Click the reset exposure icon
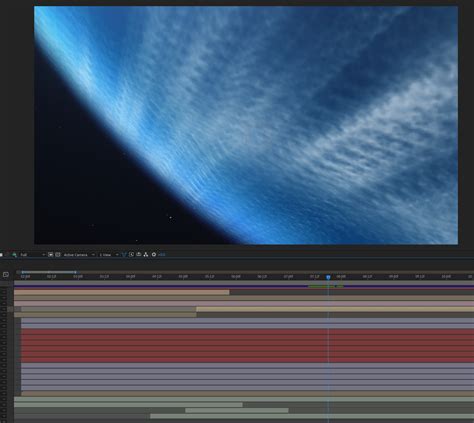 tap(154, 255)
